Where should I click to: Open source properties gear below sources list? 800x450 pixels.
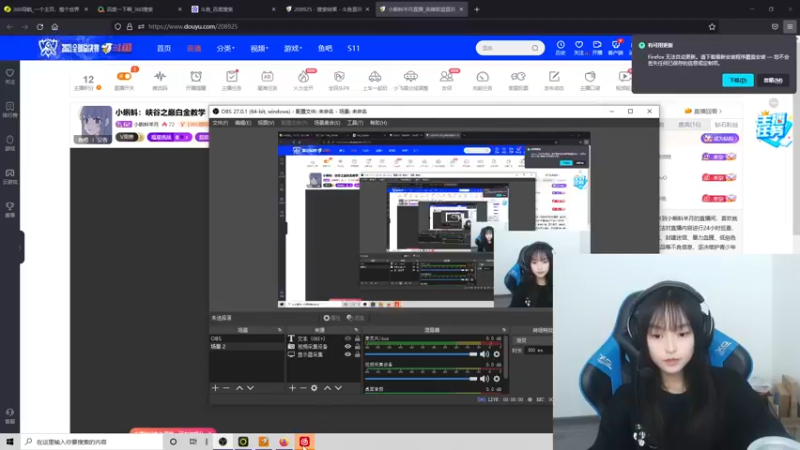tap(314, 388)
